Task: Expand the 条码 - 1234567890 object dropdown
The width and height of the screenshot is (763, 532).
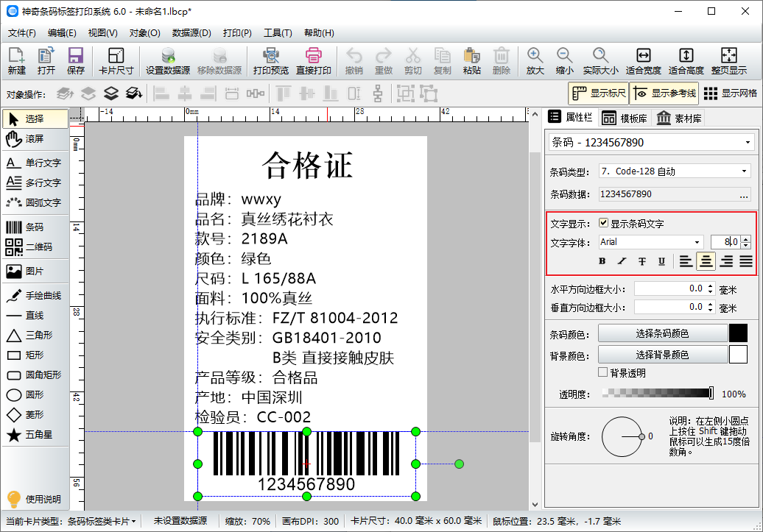Action: tap(748, 143)
